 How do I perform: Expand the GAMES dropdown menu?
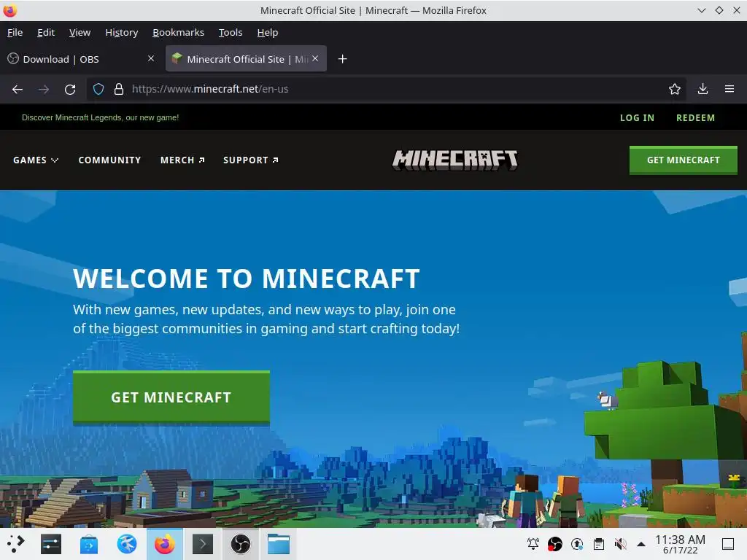point(36,160)
